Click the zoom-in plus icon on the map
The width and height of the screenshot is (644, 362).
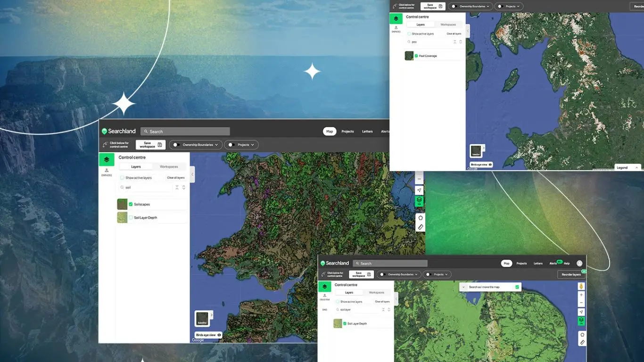pos(581,295)
